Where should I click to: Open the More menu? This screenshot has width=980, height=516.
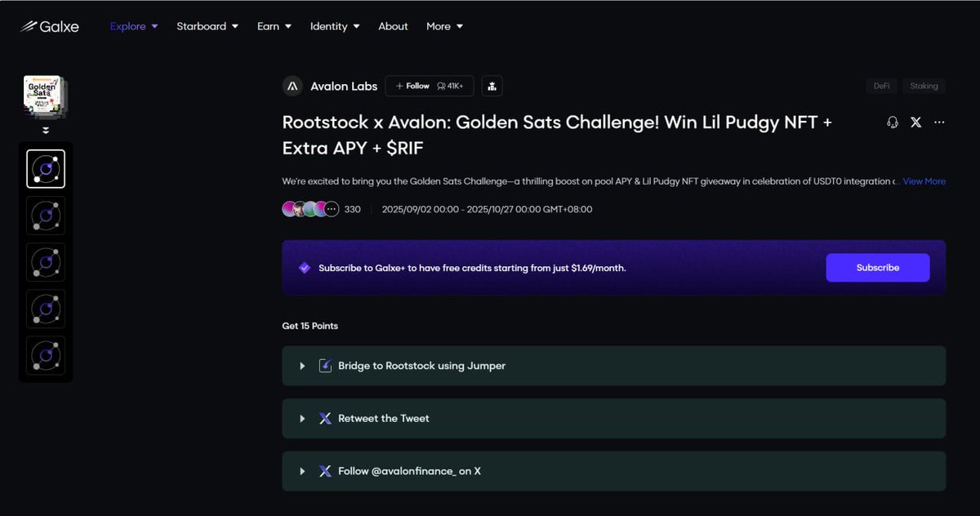444,26
